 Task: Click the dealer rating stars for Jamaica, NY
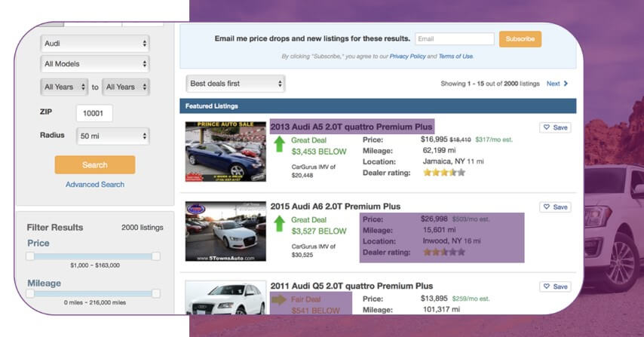click(444, 173)
